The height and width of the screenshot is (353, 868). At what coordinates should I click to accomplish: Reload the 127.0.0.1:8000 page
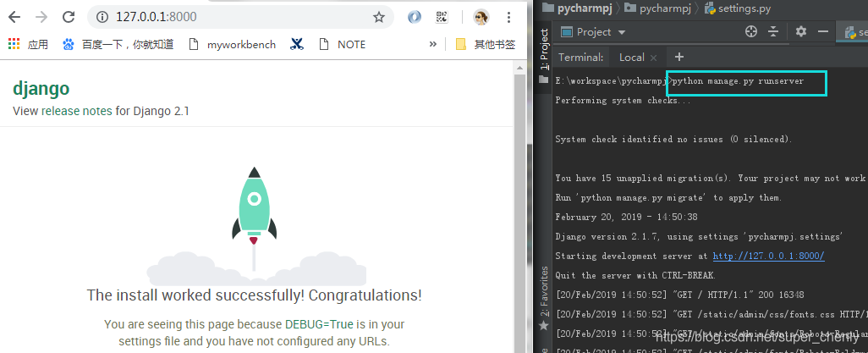(x=68, y=17)
